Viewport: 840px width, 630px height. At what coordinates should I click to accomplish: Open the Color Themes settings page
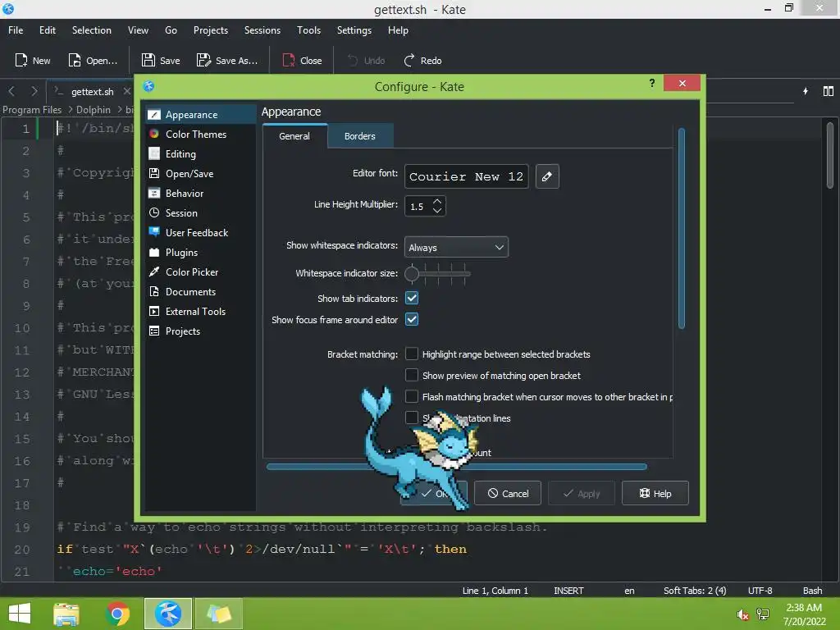[x=200, y=135]
